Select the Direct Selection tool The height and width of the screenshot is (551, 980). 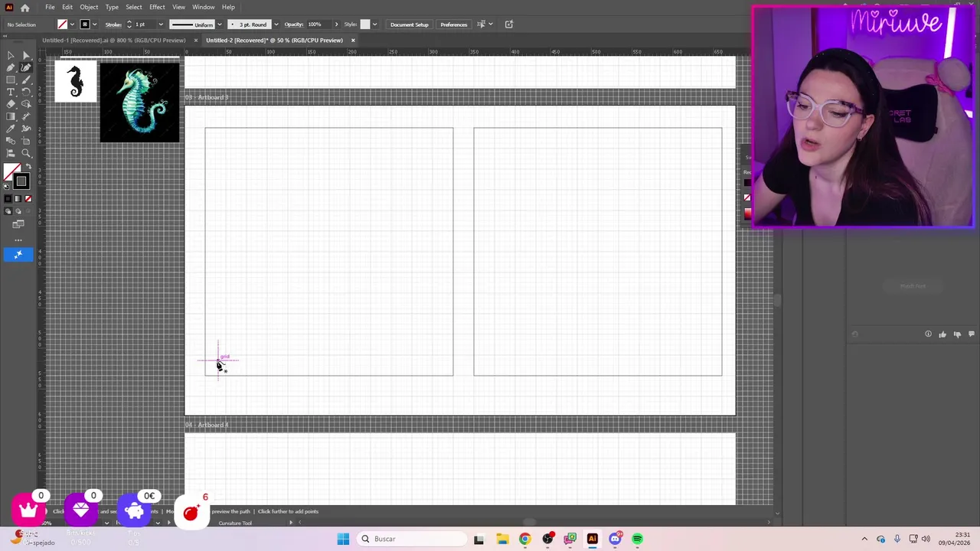point(27,56)
